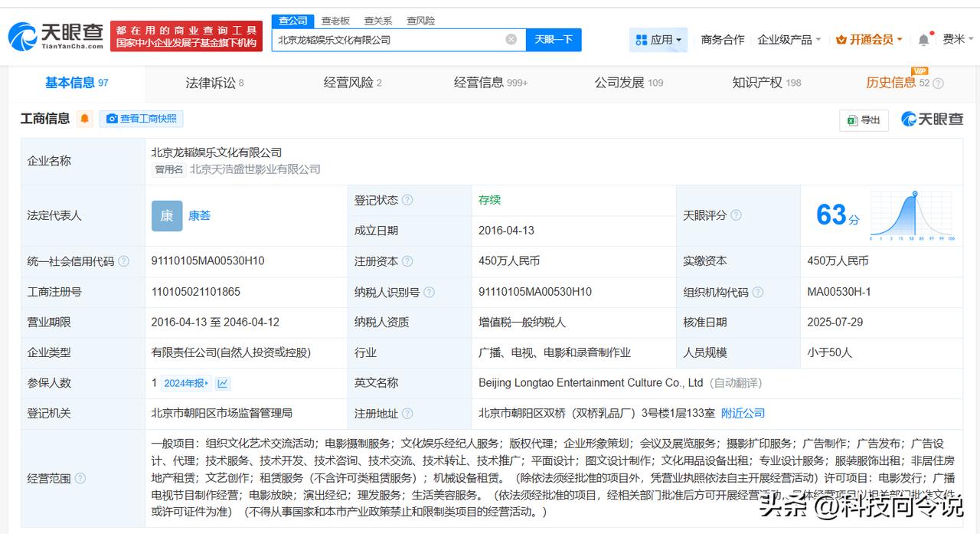Image resolution: width=980 pixels, height=534 pixels.
Task: Click registration number 110105021101865
Action: 196,292
